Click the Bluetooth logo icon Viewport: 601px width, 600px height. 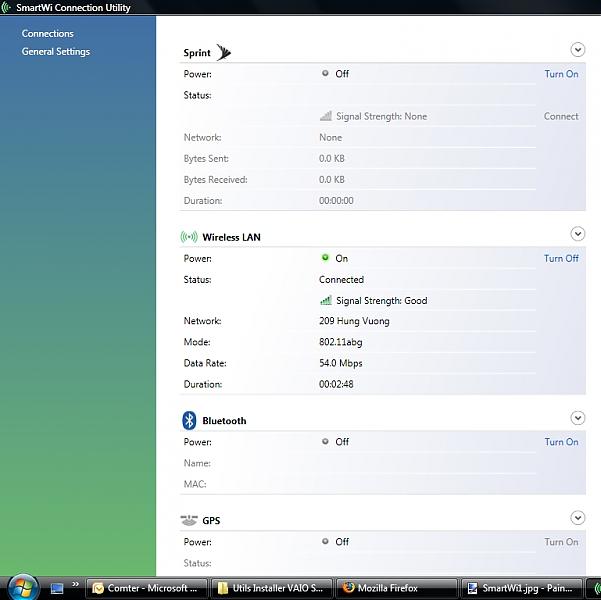pyautogui.click(x=189, y=420)
